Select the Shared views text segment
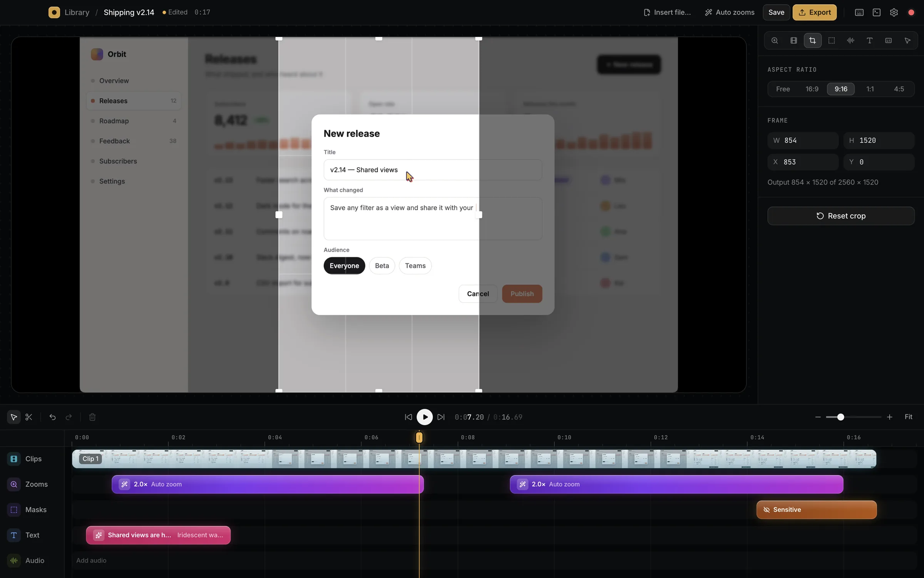The width and height of the screenshot is (924, 578). (158, 535)
